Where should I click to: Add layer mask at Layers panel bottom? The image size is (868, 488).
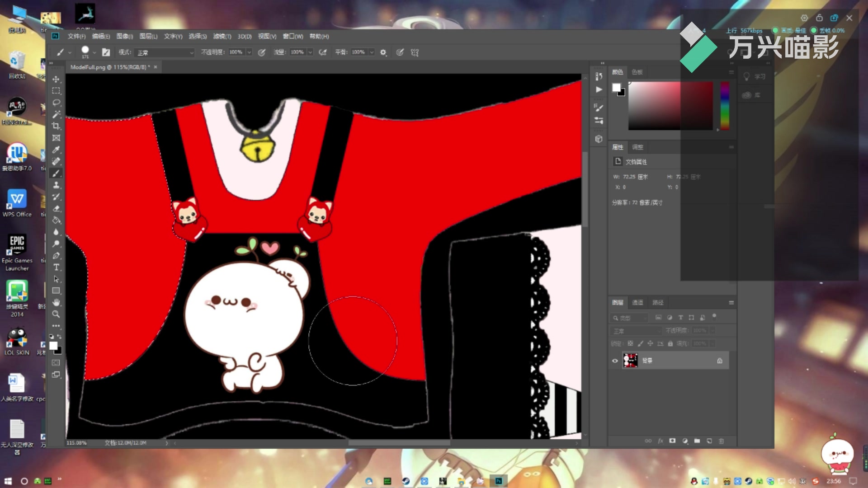point(672,441)
